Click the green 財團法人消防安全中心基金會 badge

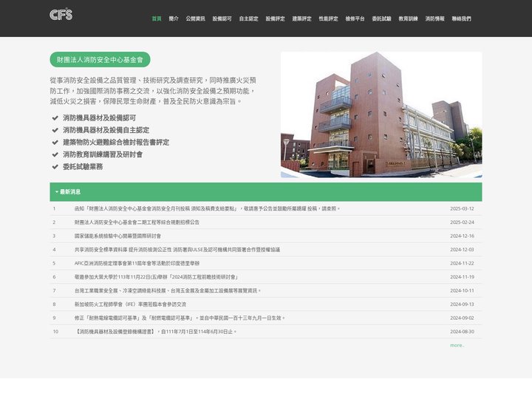(100, 60)
